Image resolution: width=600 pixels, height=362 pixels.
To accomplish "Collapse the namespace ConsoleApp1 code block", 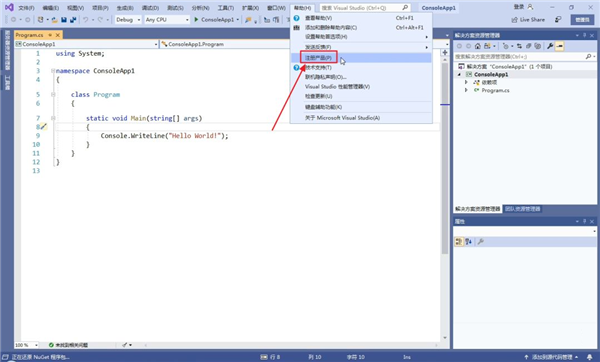I will pos(53,71).
